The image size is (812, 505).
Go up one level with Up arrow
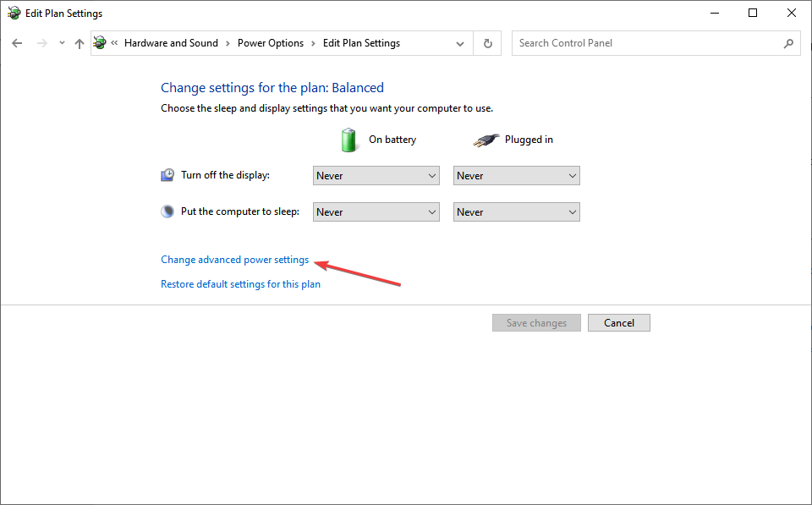coord(80,43)
